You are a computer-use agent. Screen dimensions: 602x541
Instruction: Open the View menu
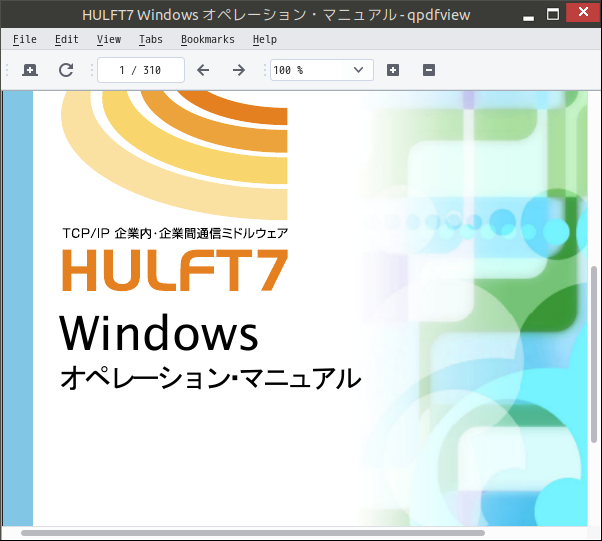click(x=109, y=39)
